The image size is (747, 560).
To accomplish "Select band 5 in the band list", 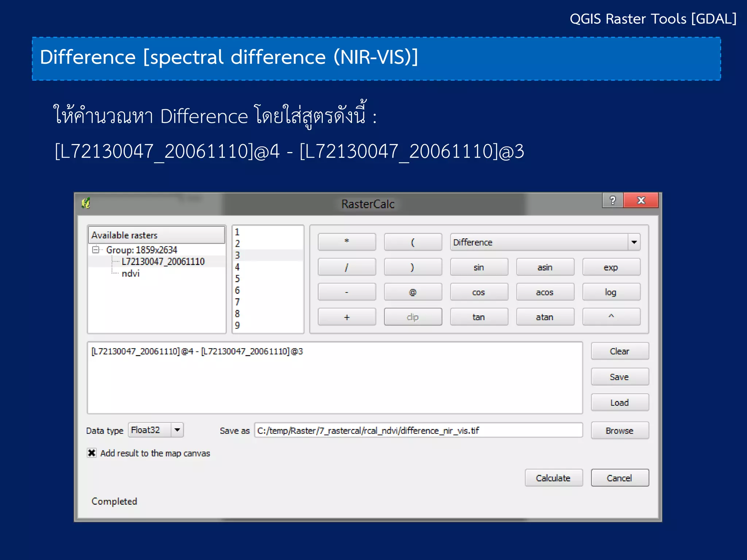I will click(268, 279).
